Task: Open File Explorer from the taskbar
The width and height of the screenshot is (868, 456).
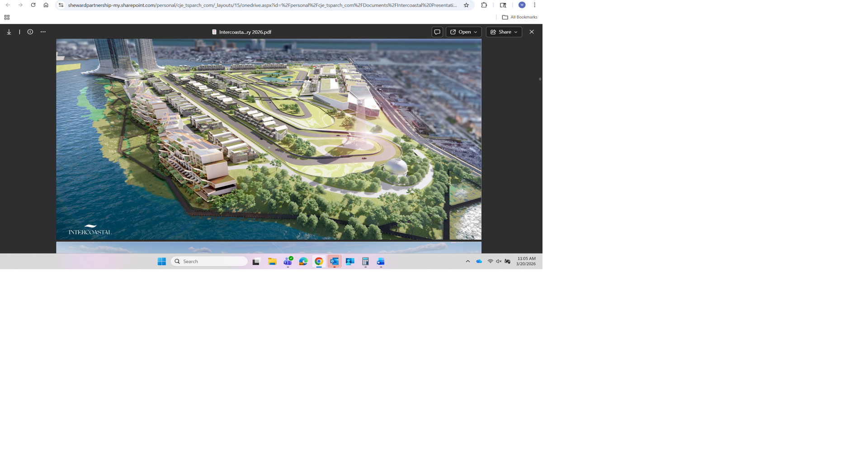Action: (x=272, y=261)
